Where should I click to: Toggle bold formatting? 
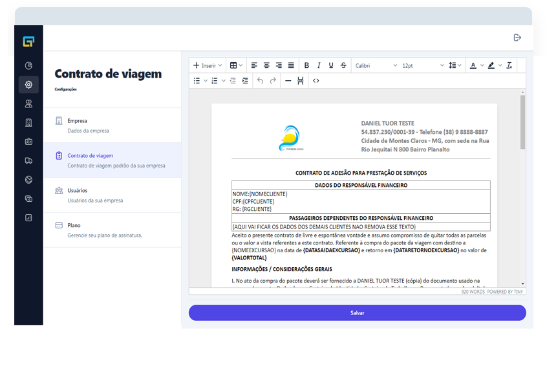(306, 65)
